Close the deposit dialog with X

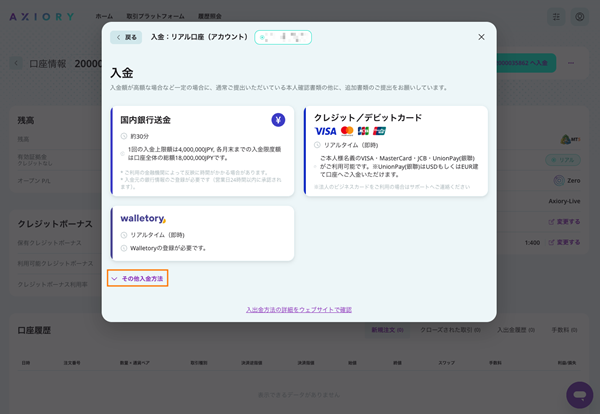coord(481,37)
